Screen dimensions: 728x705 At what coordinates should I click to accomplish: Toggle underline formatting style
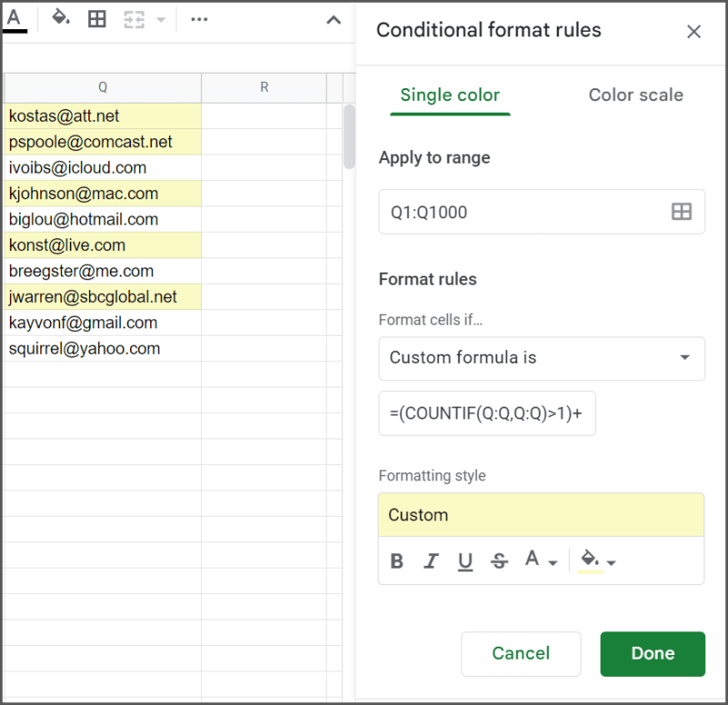(465, 560)
